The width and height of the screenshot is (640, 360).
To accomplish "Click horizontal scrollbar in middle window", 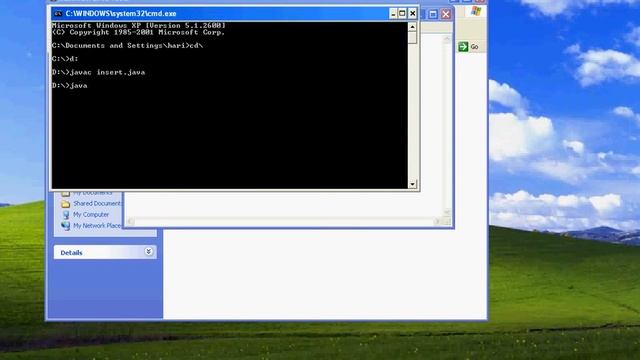I will [283, 221].
